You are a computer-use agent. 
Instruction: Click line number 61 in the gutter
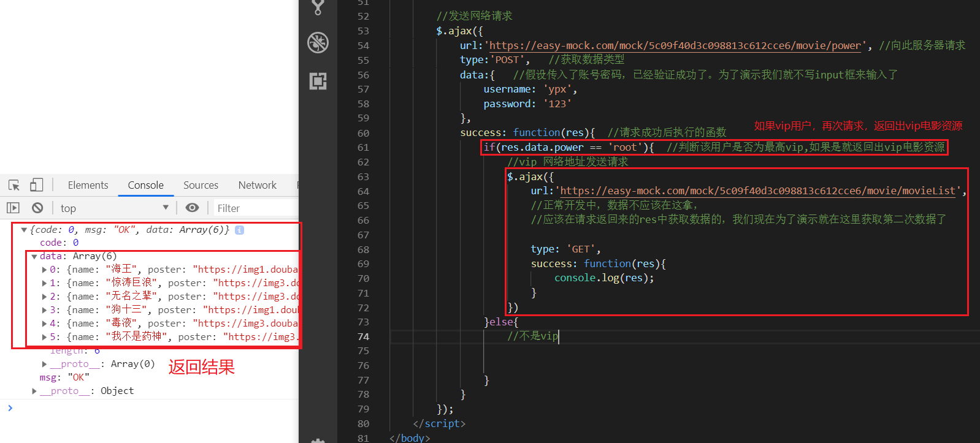[364, 148]
